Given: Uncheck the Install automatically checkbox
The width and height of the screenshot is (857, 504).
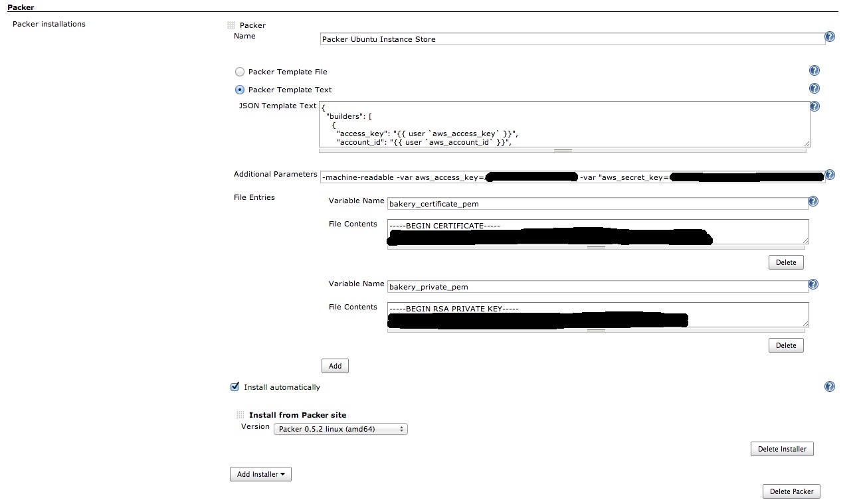Looking at the screenshot, I should pos(235,386).
